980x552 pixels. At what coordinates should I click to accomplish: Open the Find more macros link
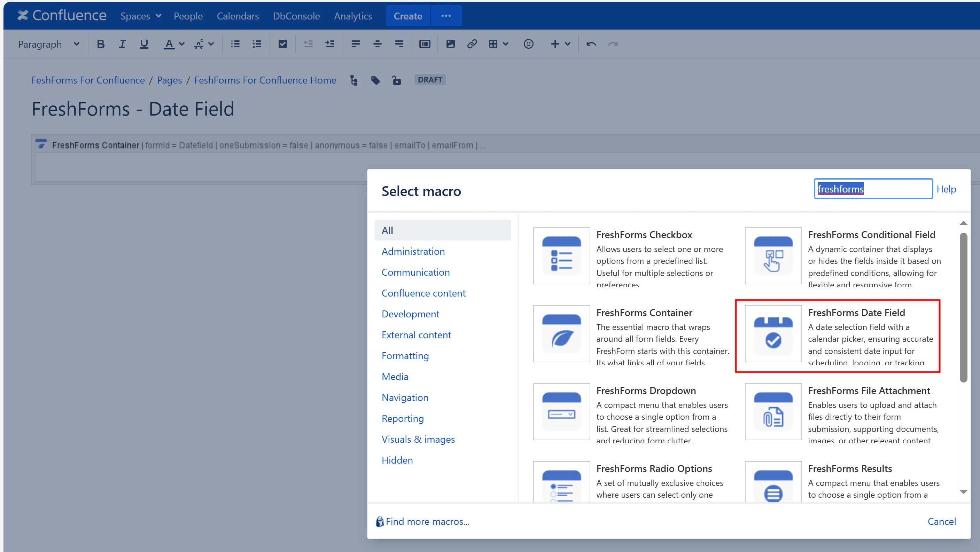pos(427,521)
